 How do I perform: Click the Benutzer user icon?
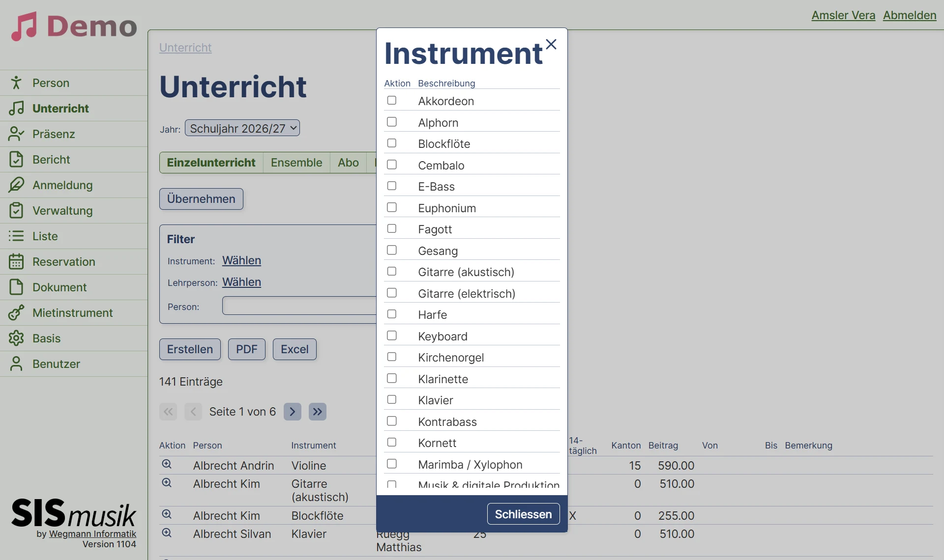coord(16,364)
